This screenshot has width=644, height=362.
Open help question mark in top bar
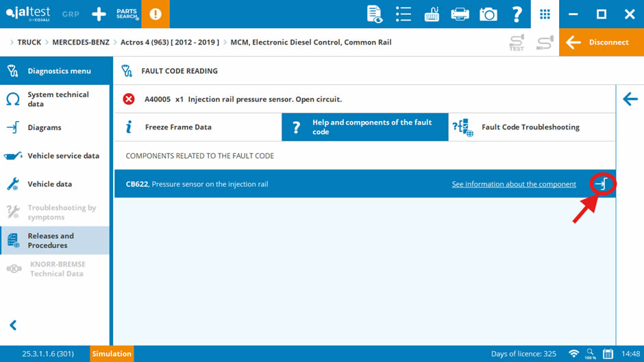pyautogui.click(x=517, y=14)
